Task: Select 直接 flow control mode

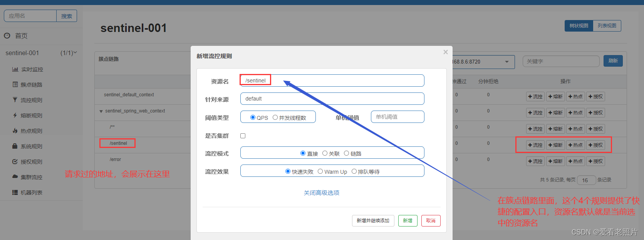Action: [303, 153]
